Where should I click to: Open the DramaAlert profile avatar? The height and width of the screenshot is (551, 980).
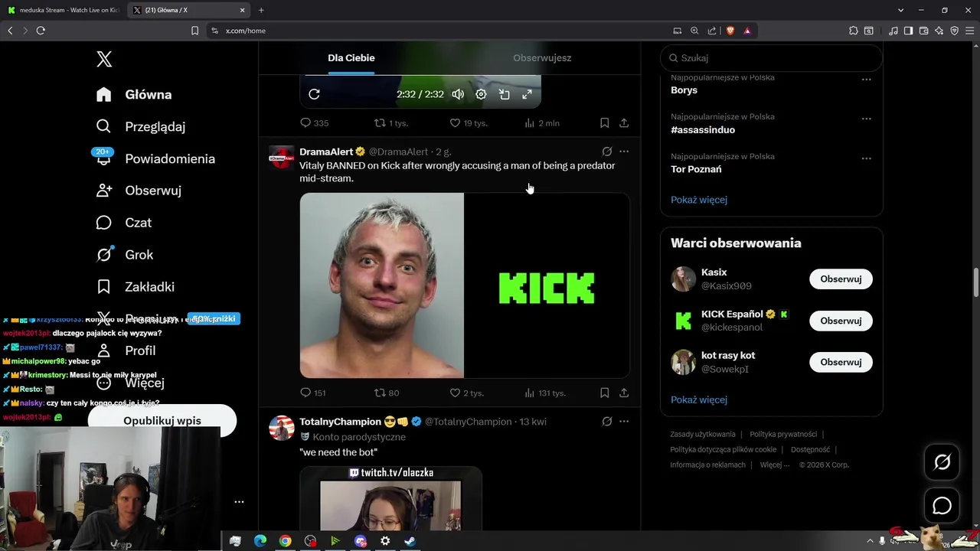pyautogui.click(x=282, y=158)
